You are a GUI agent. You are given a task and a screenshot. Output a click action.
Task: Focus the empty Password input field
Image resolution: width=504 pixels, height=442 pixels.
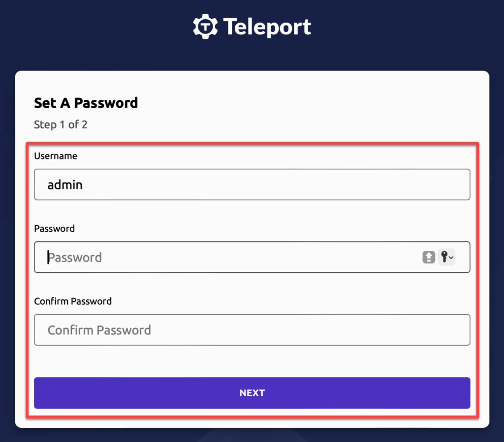pos(197,257)
